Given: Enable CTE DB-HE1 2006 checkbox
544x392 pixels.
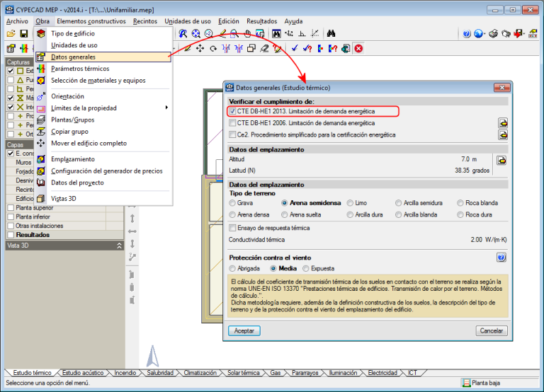Looking at the screenshot, I should coord(232,123).
